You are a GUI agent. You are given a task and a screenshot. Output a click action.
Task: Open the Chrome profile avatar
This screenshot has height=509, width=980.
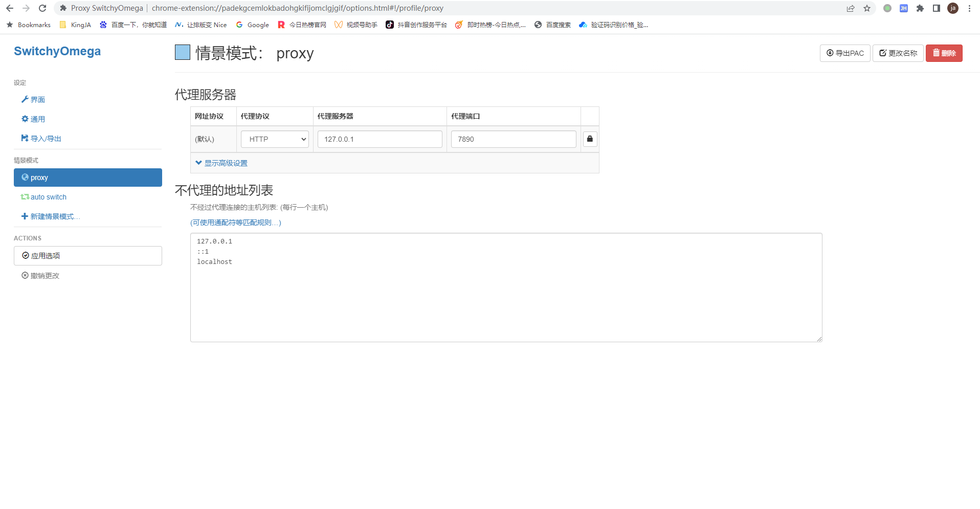tap(953, 8)
